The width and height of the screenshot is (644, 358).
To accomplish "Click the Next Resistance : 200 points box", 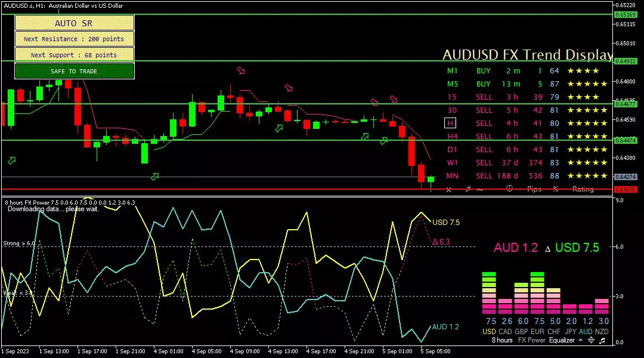I will [75, 39].
